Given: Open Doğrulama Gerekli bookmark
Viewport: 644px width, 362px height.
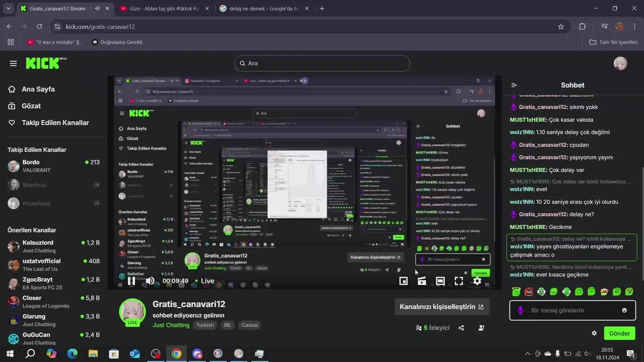Looking at the screenshot, I should [117, 42].
